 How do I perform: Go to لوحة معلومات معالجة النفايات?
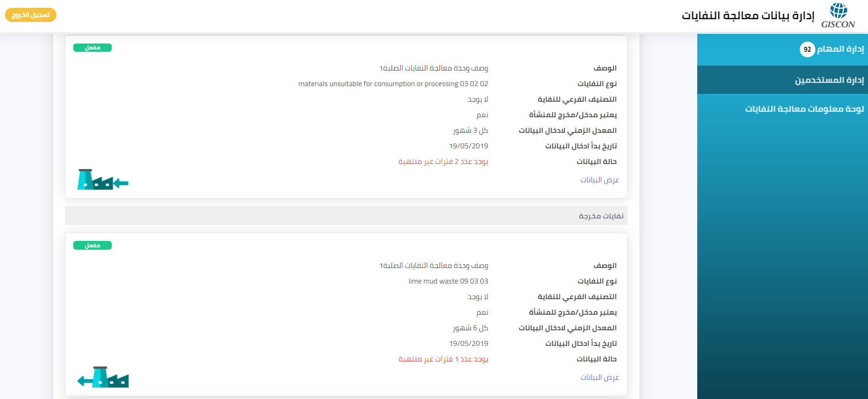point(804,109)
